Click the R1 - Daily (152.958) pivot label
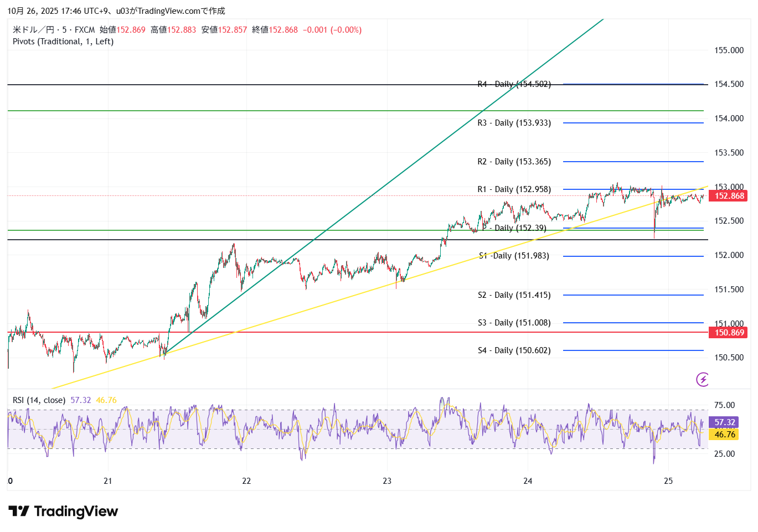 pyautogui.click(x=514, y=189)
